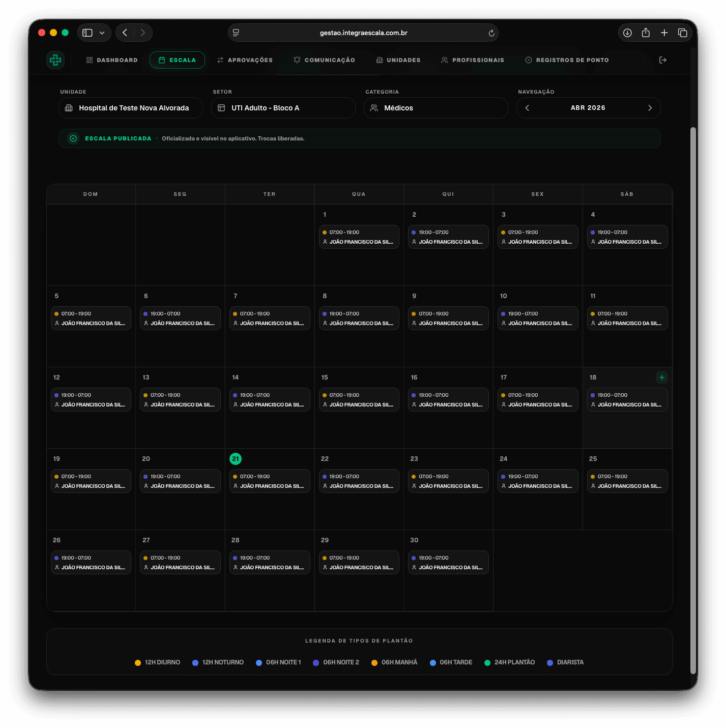Click the Comunicação bell icon
This screenshot has height=728, width=726.
tap(297, 60)
